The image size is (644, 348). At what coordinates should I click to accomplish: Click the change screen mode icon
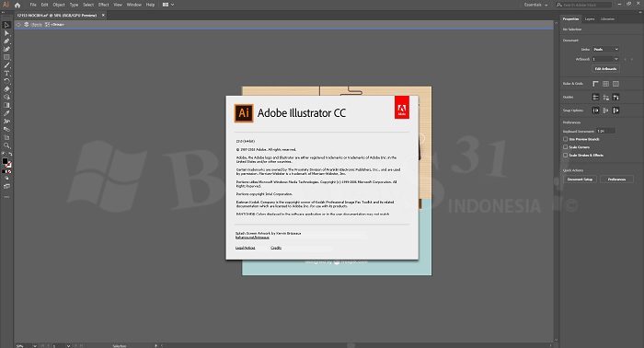coord(6,186)
